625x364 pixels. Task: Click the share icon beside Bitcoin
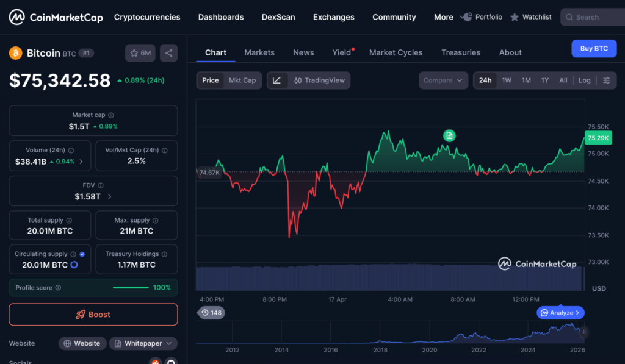tap(168, 53)
